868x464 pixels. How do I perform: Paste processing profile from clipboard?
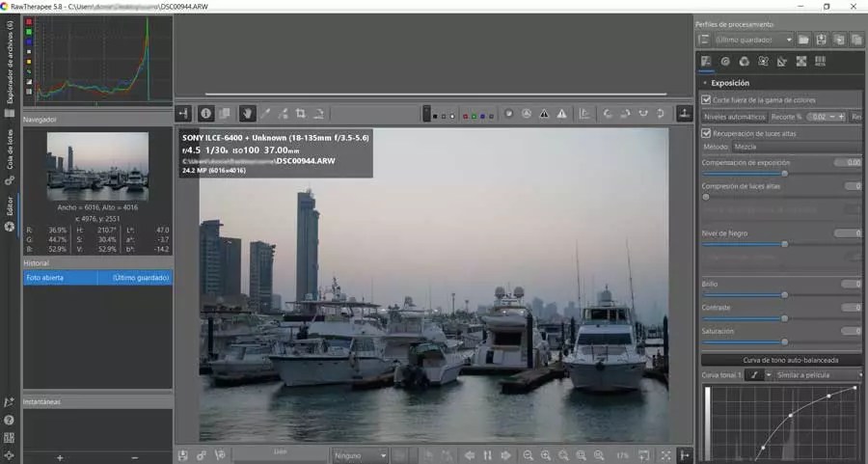pyautogui.click(x=856, y=40)
